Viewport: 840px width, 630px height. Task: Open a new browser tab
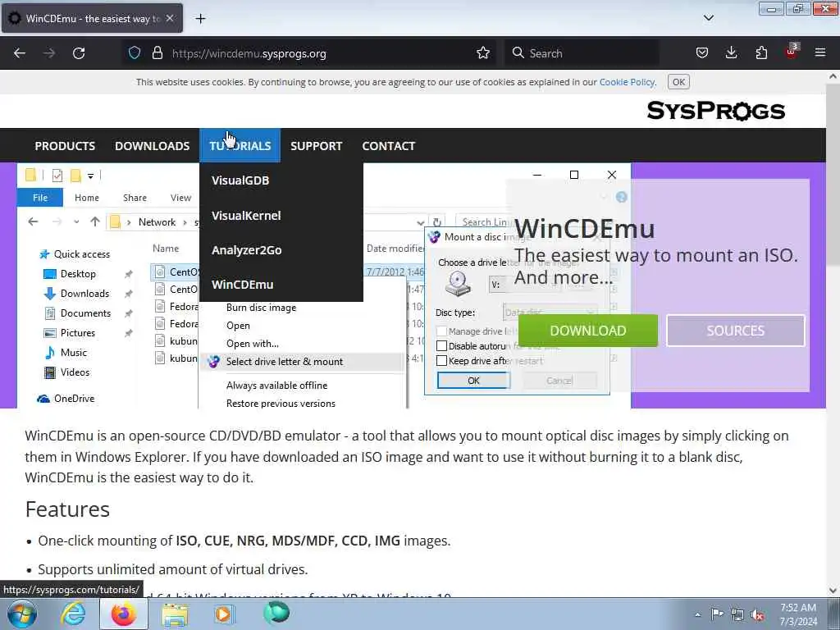200,19
